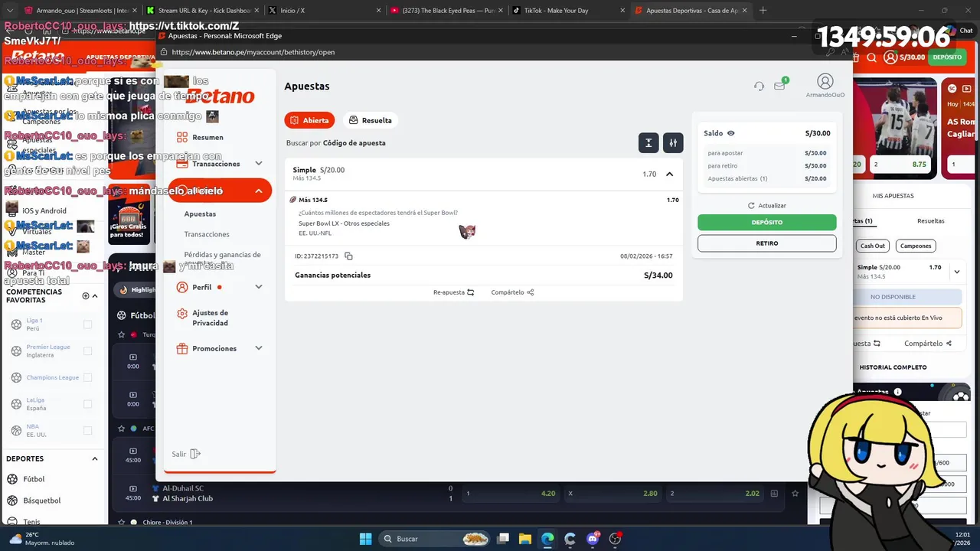Favorite the Al-Duhail match star icon
The width and height of the screenshot is (980, 551).
click(795, 494)
